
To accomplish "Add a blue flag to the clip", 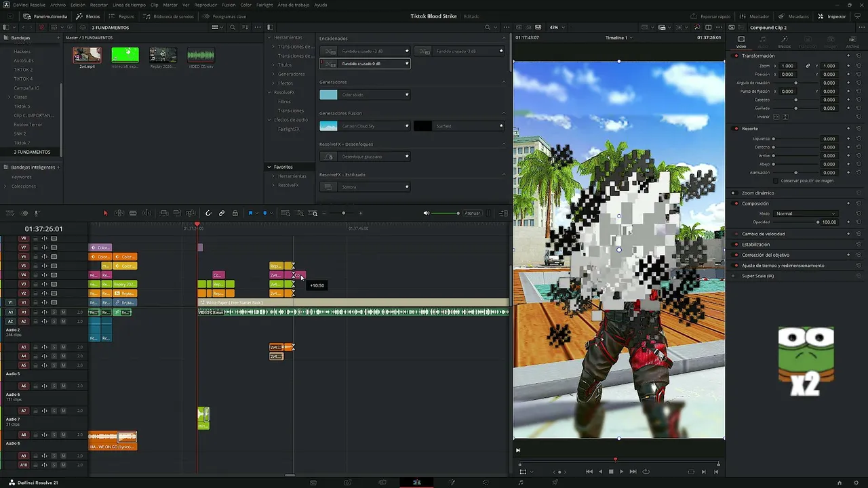I will click(x=250, y=213).
